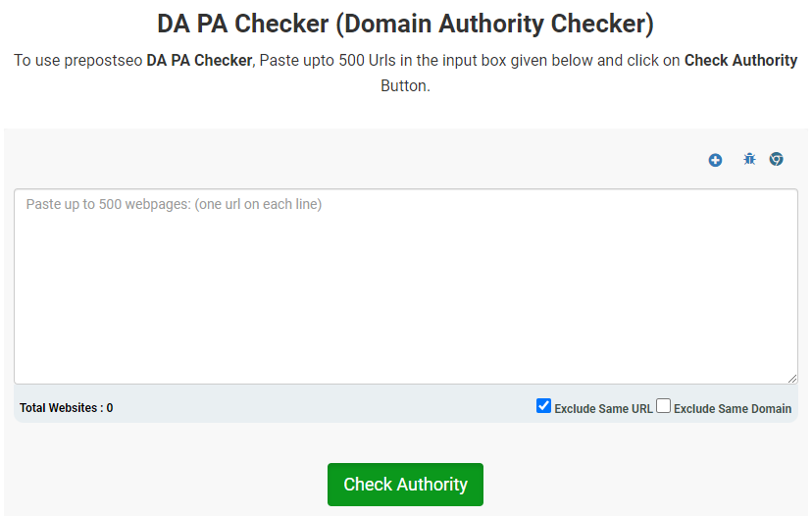Click bold 'Check Authority' in the instructions
Viewport: 812px width, 516px height.
[740, 61]
